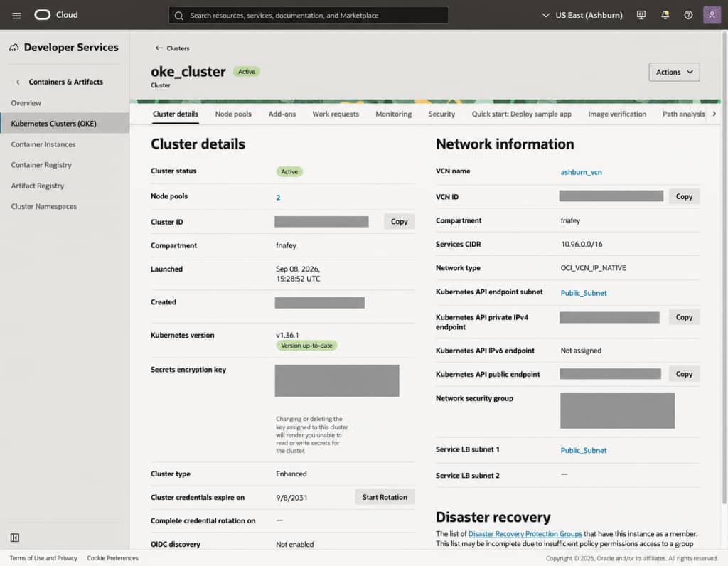Select the Cluster details tab

coord(176,114)
